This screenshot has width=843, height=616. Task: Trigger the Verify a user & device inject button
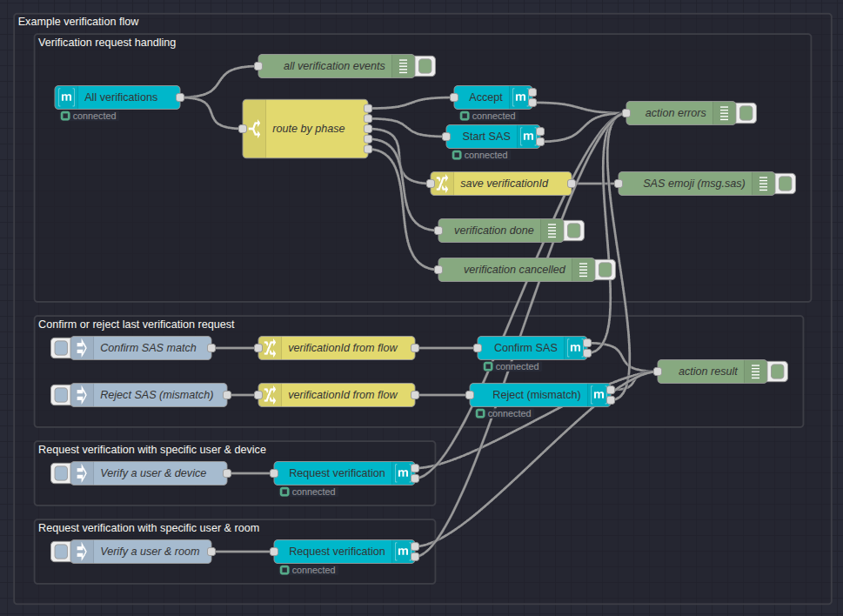(x=61, y=473)
